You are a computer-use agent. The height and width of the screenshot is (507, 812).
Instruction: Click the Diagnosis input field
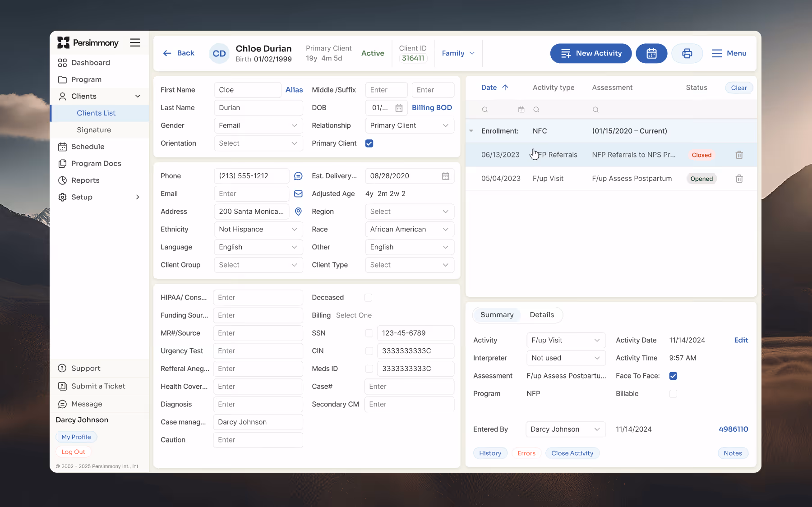pyautogui.click(x=258, y=404)
